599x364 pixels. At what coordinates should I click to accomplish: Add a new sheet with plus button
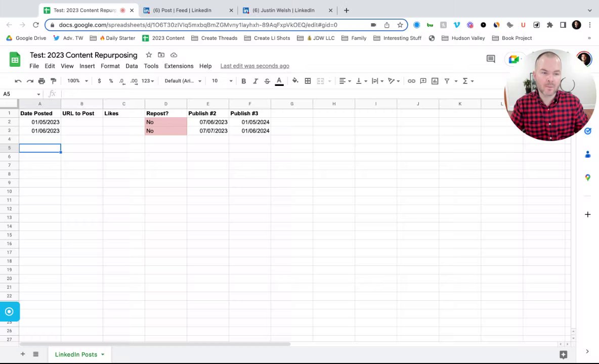pos(23,354)
